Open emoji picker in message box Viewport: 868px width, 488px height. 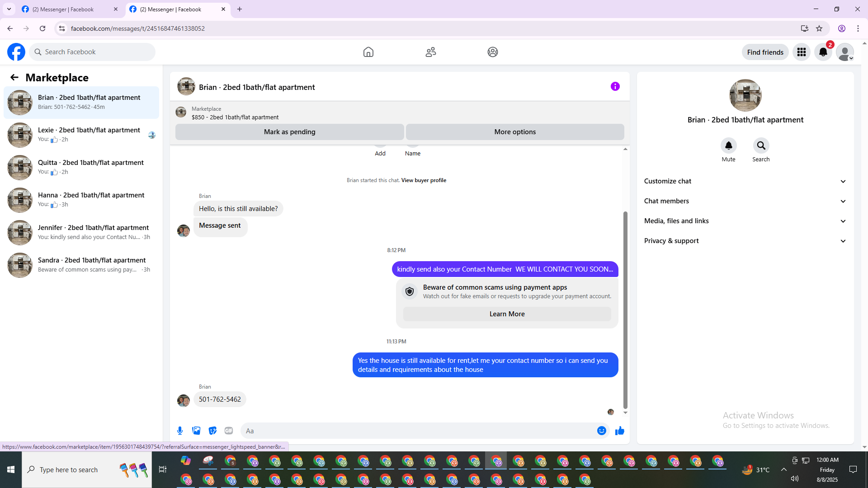[x=601, y=431]
